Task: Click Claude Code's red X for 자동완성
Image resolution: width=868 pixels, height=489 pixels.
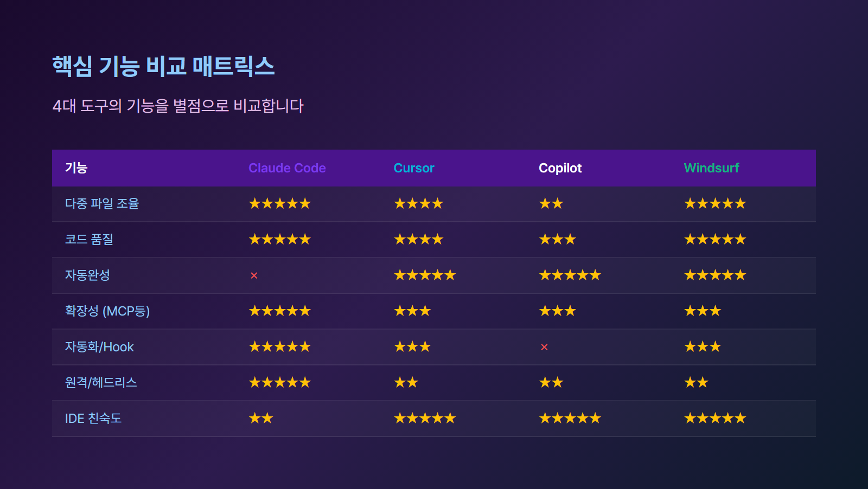Action: point(254,276)
